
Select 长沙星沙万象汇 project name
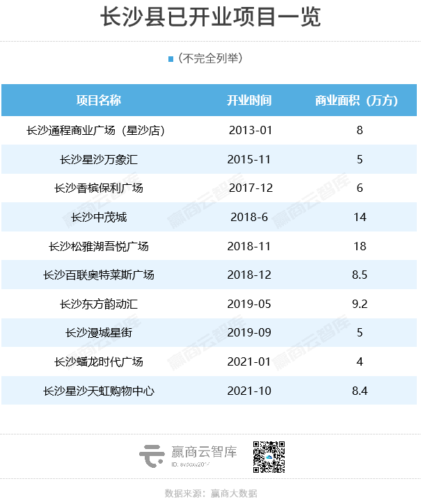coord(99,159)
